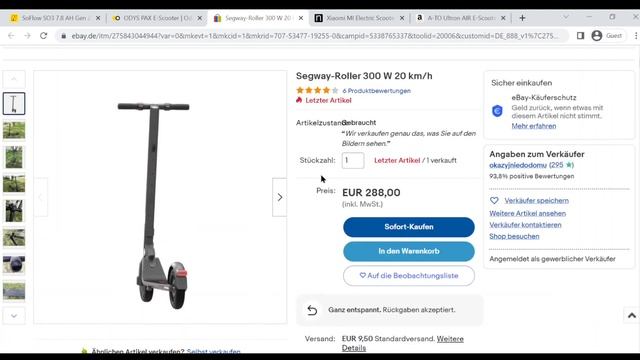Switch to the Xiaomi Mi Electric Scooter tab

[x=360, y=18]
